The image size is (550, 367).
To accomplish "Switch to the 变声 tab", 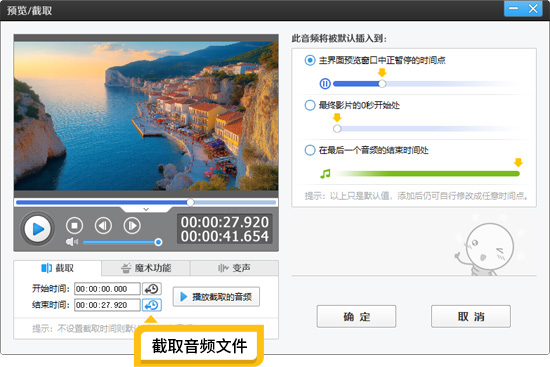I will (234, 268).
